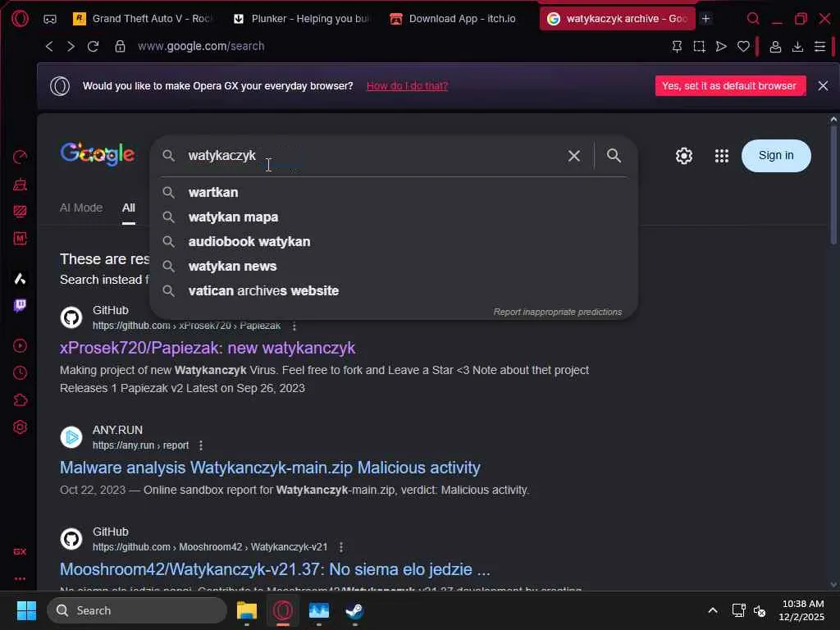The image size is (840, 630).
Task: Click the address bar URL
Action: pyautogui.click(x=201, y=47)
